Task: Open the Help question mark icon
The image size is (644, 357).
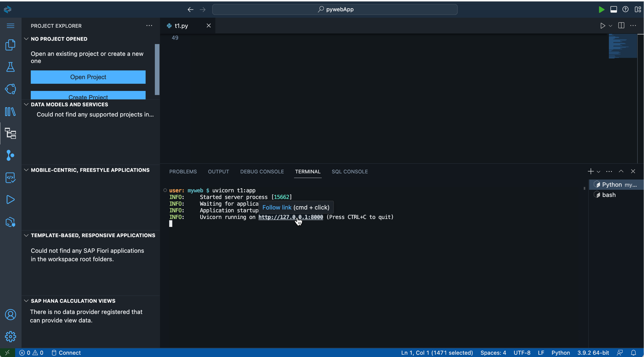Action: point(626,9)
